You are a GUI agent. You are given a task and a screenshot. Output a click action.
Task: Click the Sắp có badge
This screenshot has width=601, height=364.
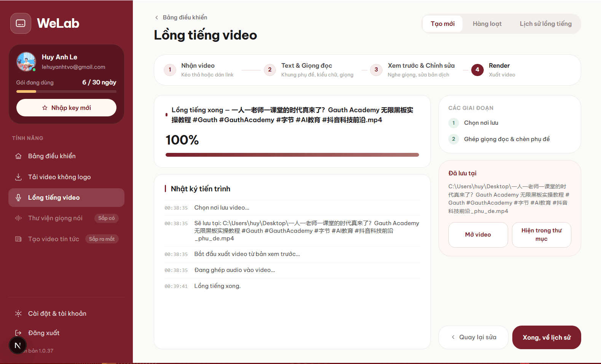(107, 218)
